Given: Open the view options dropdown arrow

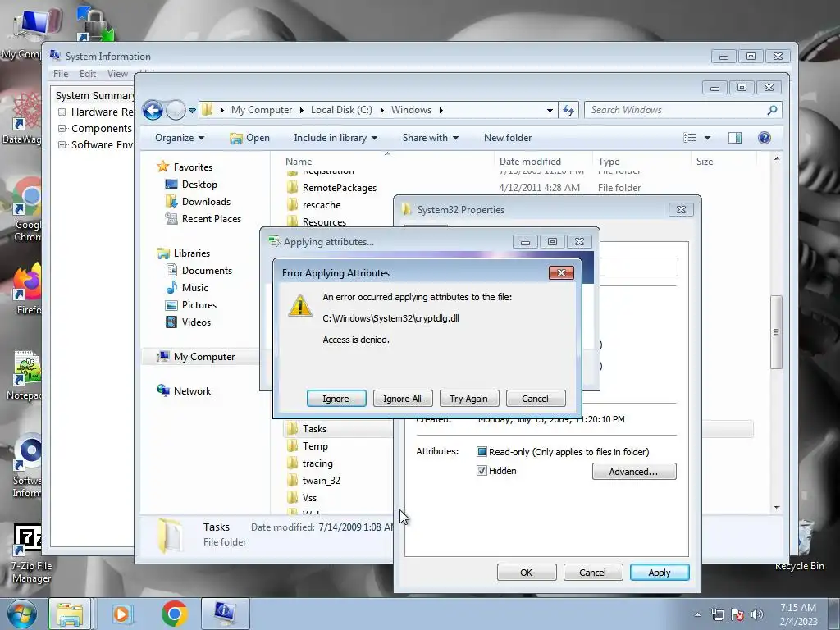Looking at the screenshot, I should [707, 138].
